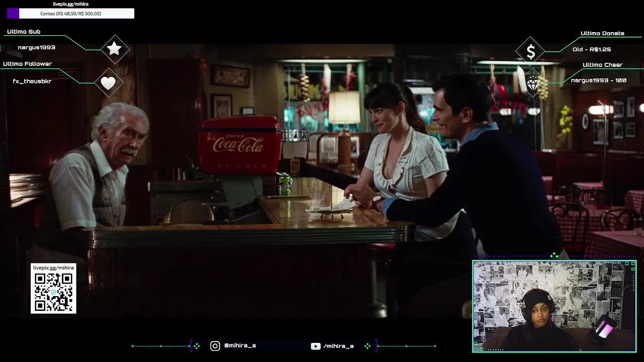Click the 'Ultimo Donate' label
The height and width of the screenshot is (362, 644).
pos(602,33)
